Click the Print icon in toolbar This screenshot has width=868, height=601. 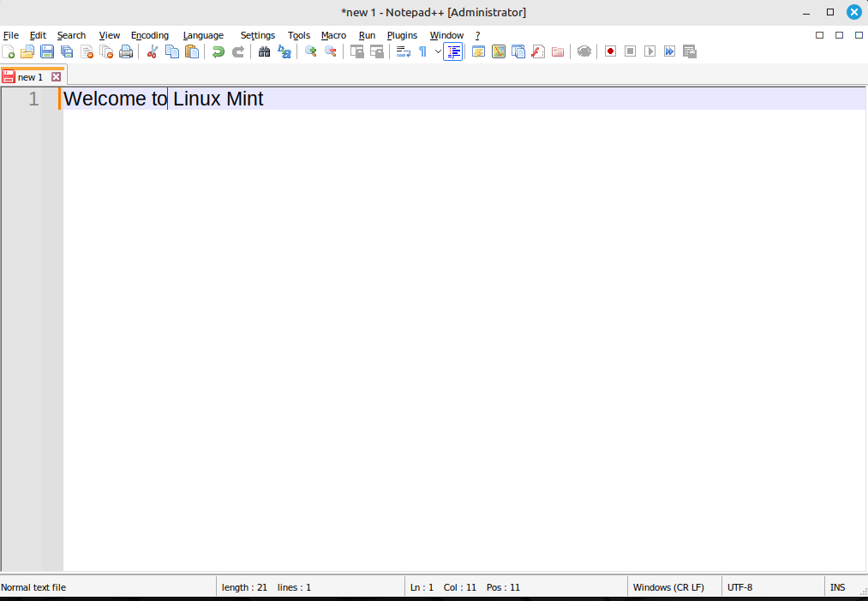pos(126,51)
